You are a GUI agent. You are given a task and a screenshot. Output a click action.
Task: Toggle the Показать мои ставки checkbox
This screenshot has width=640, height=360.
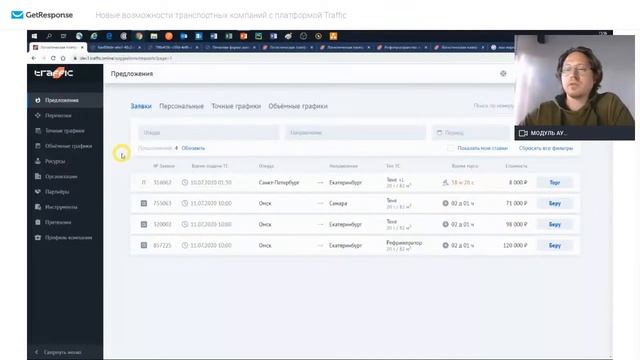tap(450, 148)
